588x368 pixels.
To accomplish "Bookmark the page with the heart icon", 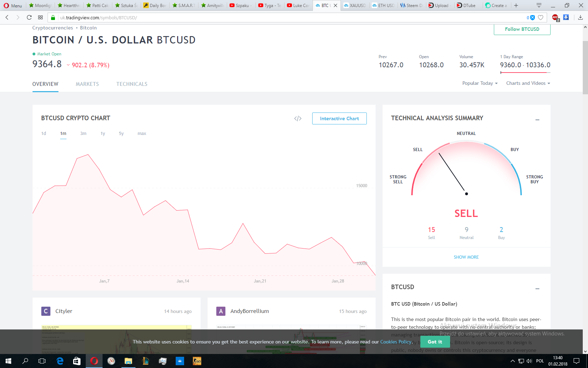I will point(541,18).
